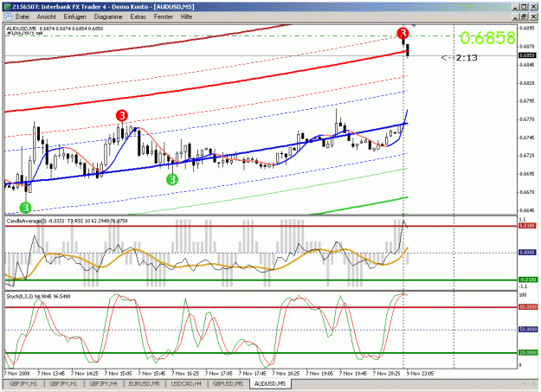Screen dimensions: 541x392
Task: Click the red 3 marker above the latest candle
Action: pyautogui.click(x=403, y=33)
